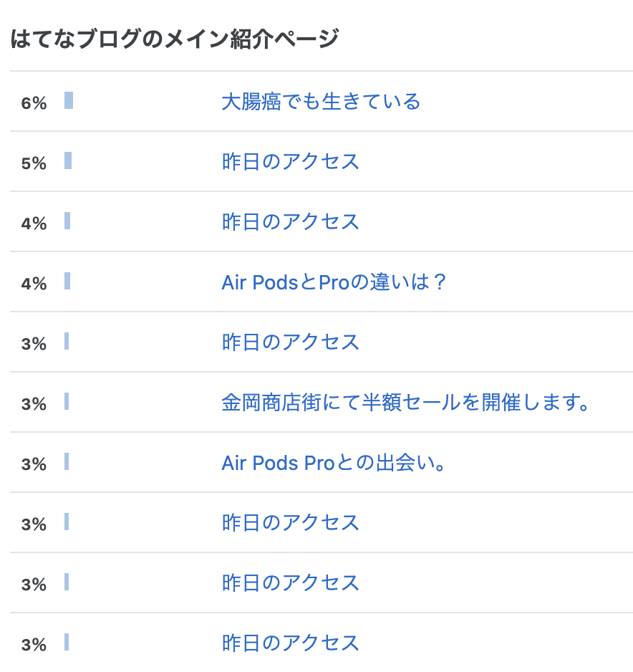The image size is (633, 672).
Task: Open 金岡商店街にて半額セールを開催します。 link
Action: [405, 403]
